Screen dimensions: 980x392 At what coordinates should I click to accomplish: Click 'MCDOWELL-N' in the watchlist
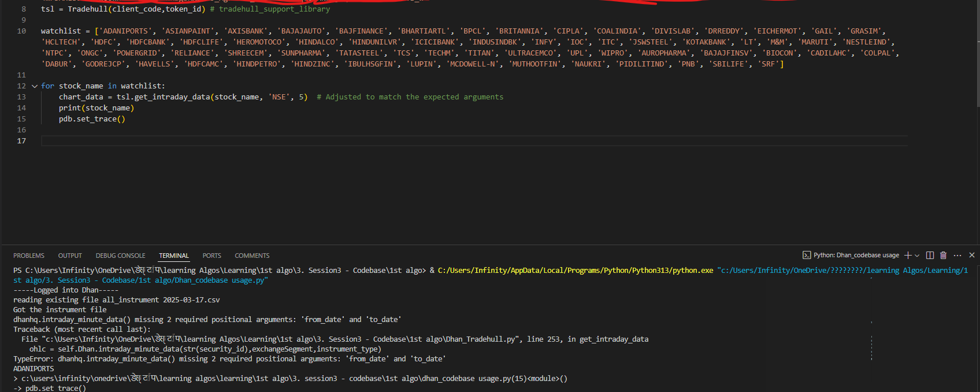tap(473, 64)
